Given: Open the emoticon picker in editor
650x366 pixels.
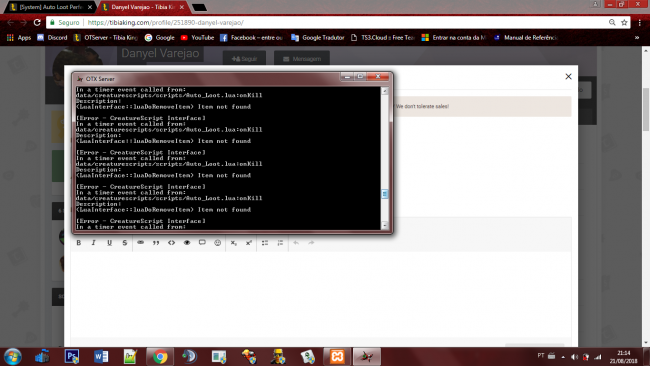Looking at the screenshot, I should [x=218, y=243].
